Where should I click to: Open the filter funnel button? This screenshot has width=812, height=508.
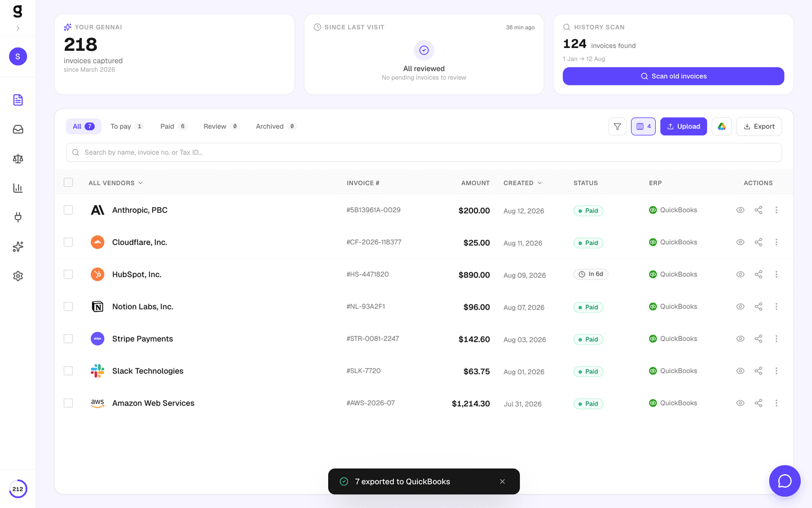[617, 126]
